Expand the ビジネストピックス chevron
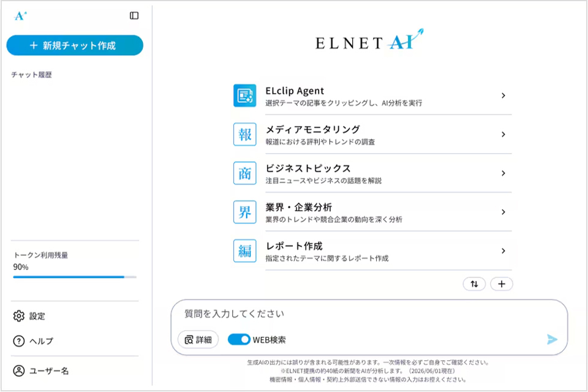 point(503,173)
